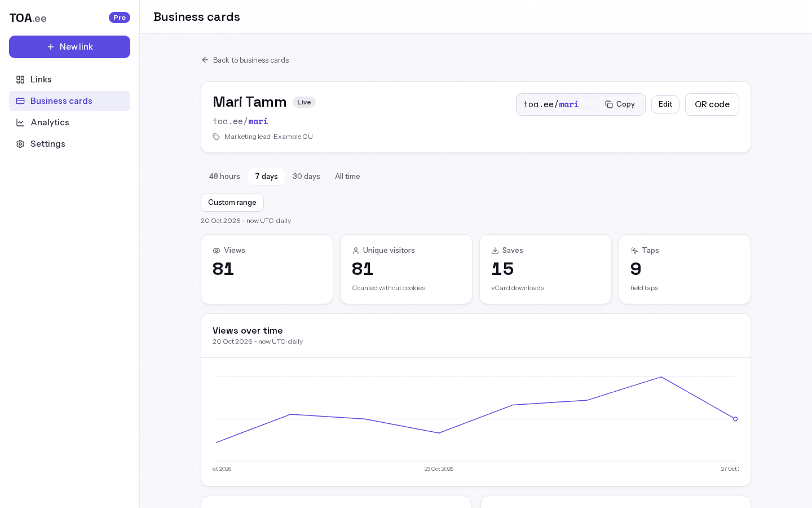Click 'vCard downloads' caption

(518, 288)
